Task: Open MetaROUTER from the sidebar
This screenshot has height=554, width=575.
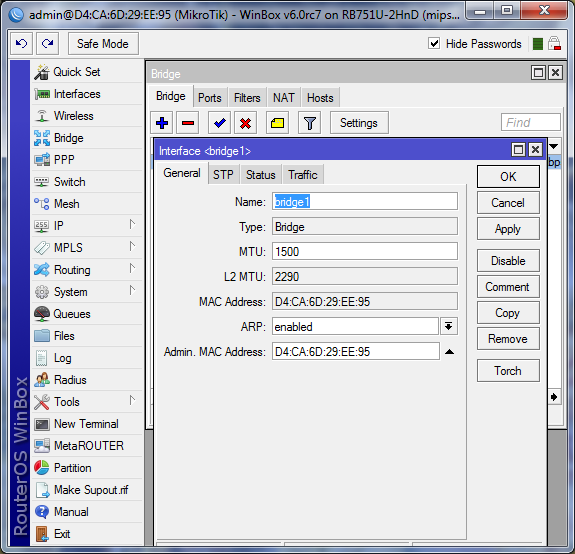Action: tap(87, 446)
